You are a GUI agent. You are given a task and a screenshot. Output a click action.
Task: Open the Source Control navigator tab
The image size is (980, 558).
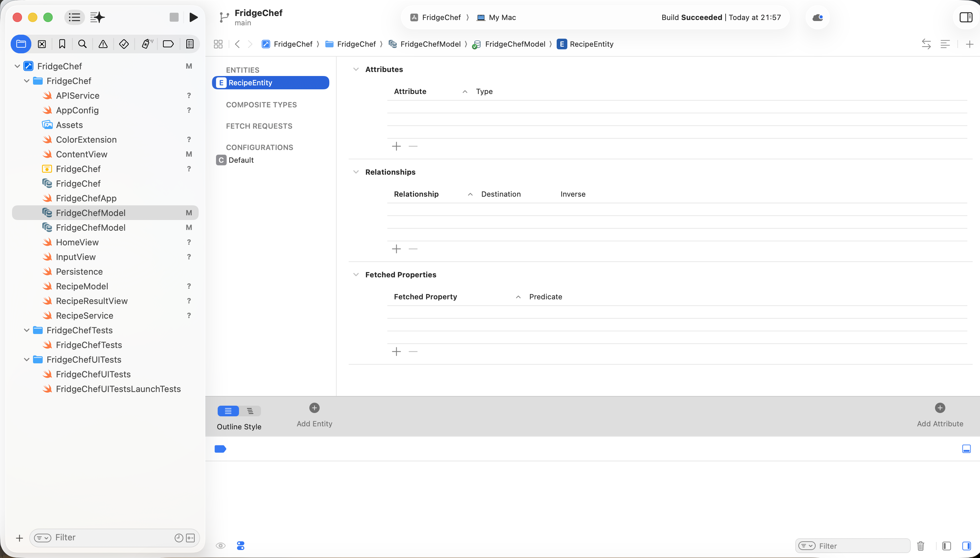click(x=42, y=44)
